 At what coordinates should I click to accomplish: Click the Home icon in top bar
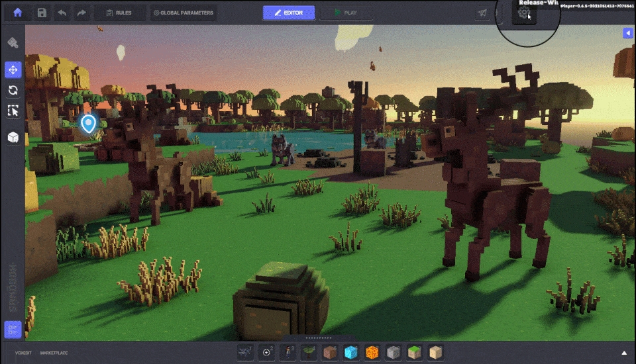18,13
